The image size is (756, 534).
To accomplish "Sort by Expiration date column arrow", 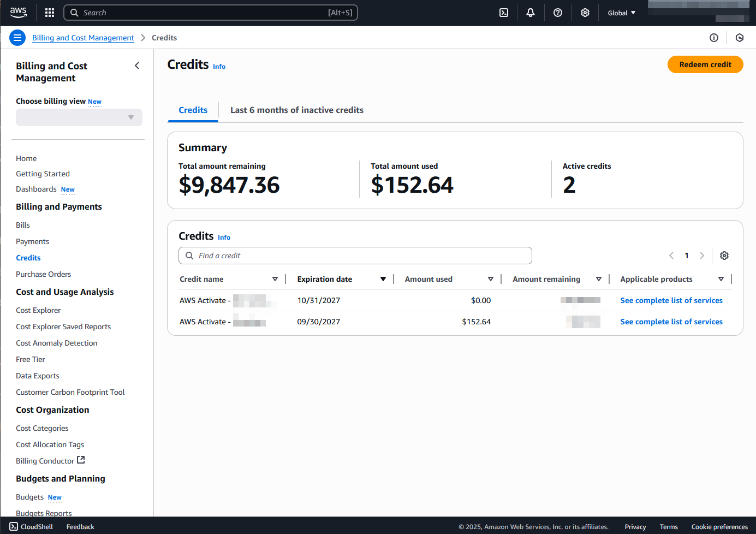I will (383, 279).
